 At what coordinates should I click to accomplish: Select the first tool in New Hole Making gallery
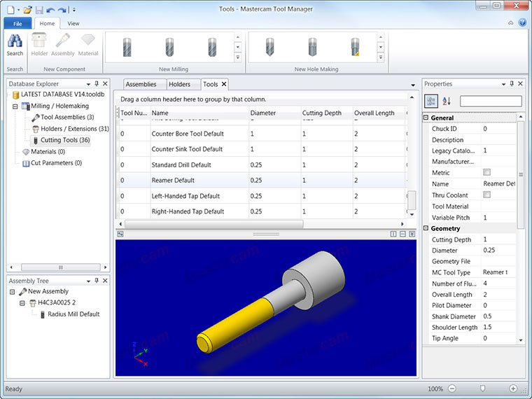(269, 47)
